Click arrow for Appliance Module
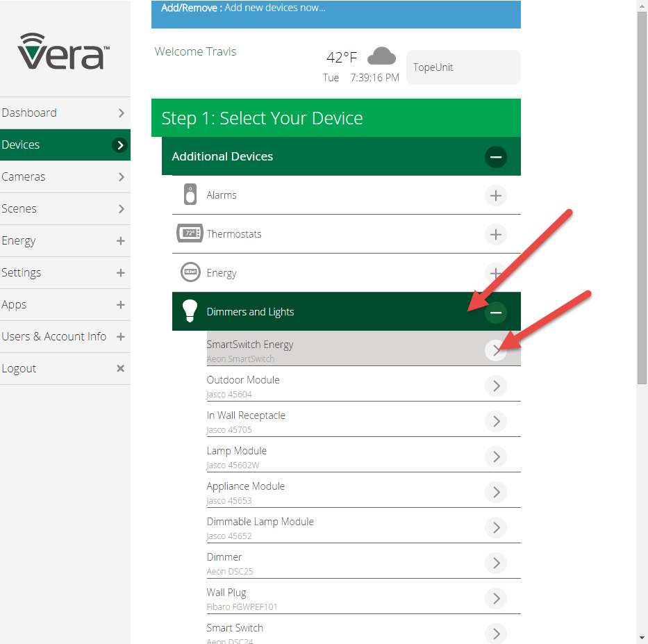The width and height of the screenshot is (648, 644). [495, 493]
